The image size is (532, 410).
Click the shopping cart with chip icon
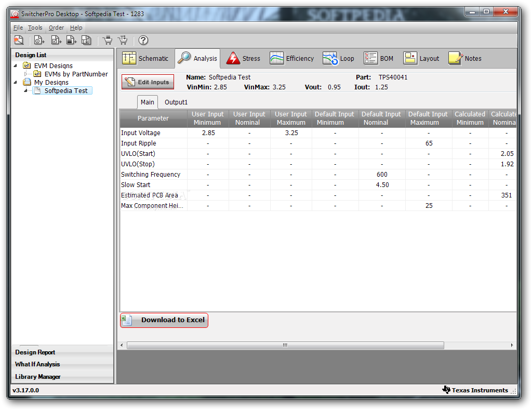tap(108, 40)
